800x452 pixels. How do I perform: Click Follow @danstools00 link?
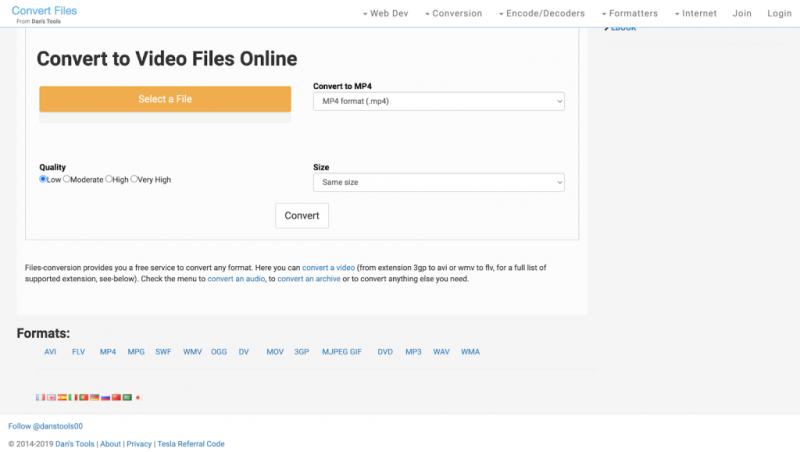click(x=45, y=426)
